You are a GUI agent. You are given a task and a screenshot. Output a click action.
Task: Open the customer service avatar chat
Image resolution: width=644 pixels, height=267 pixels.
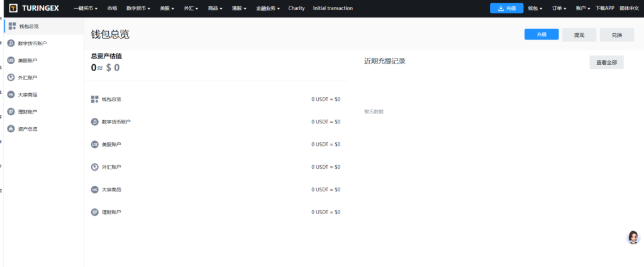[x=633, y=237]
